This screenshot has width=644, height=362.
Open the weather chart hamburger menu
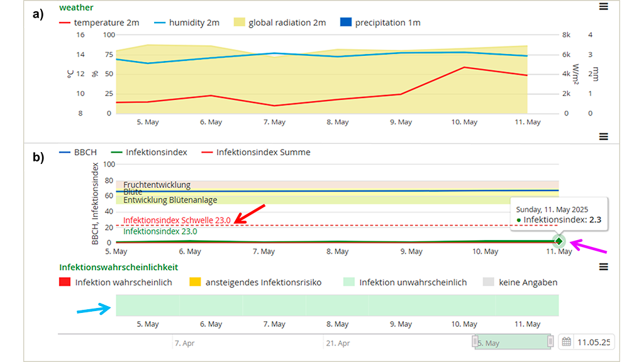604,6
